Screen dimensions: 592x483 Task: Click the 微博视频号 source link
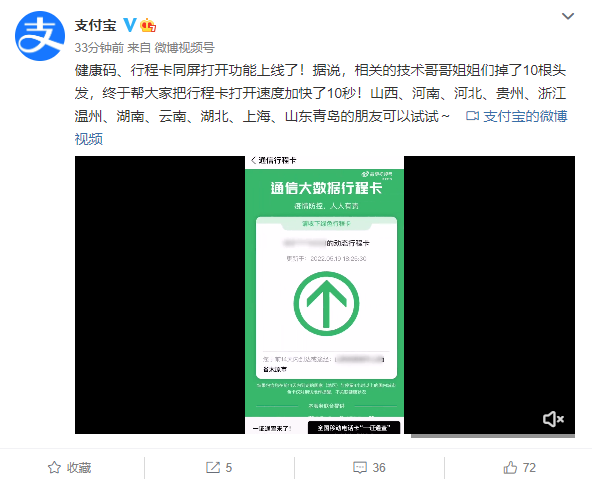[184, 48]
